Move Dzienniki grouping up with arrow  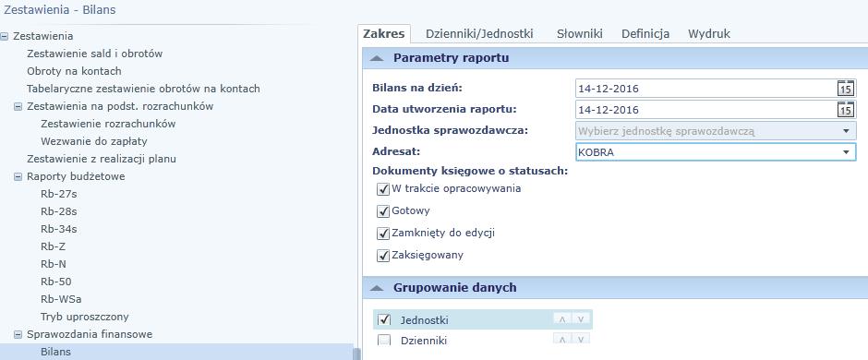(x=561, y=340)
